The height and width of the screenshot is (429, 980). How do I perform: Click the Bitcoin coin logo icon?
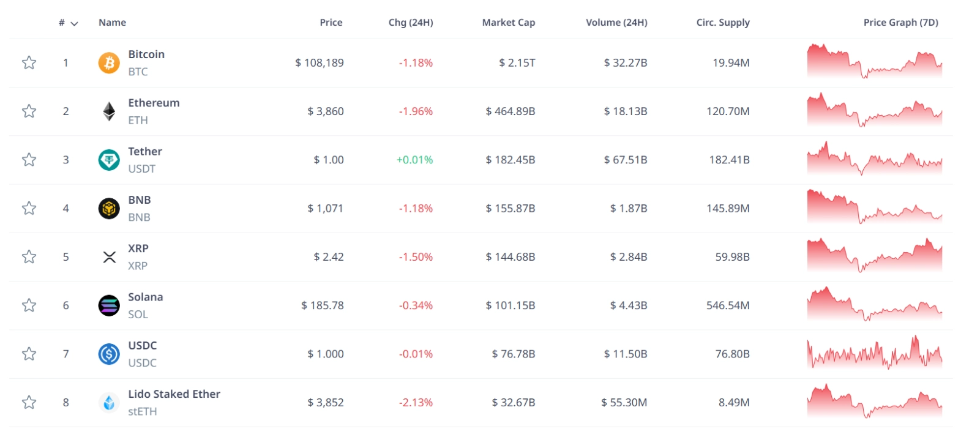pyautogui.click(x=109, y=63)
